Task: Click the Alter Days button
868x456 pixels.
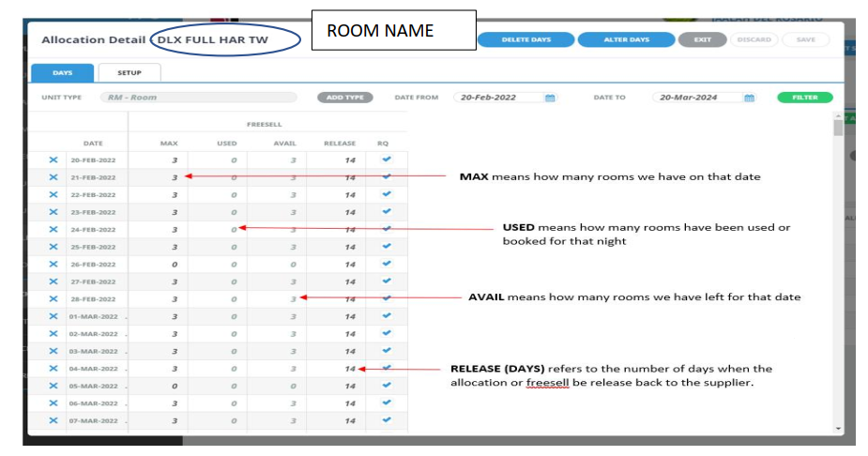Action: tap(626, 39)
